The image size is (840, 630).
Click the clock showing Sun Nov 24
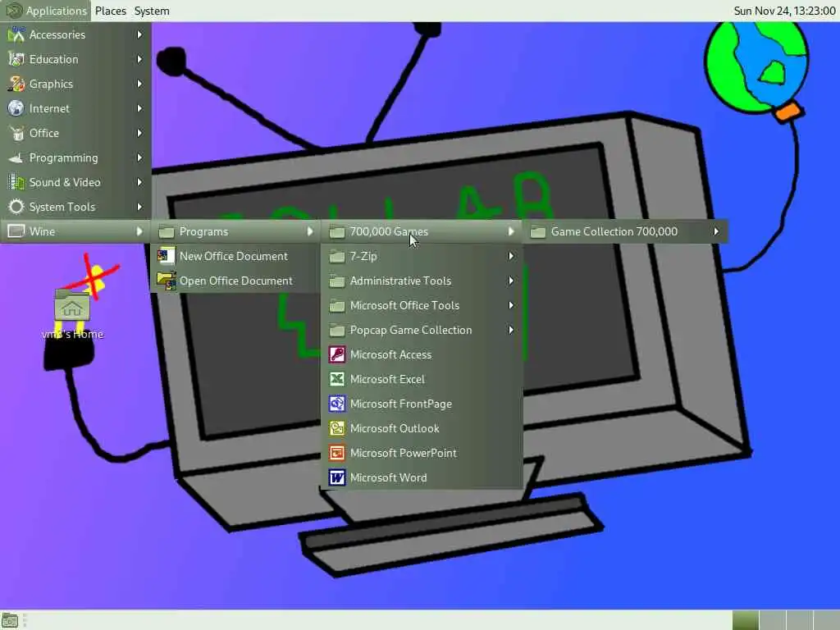[784, 11]
